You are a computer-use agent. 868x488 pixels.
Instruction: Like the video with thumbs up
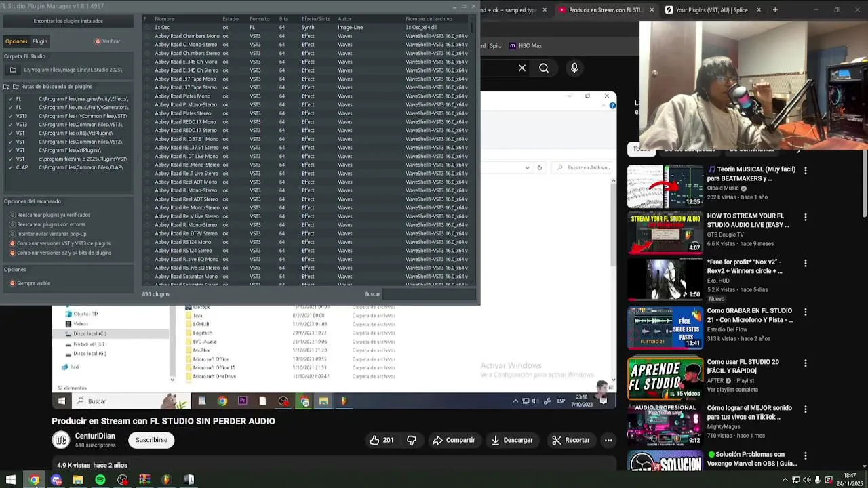click(381, 440)
